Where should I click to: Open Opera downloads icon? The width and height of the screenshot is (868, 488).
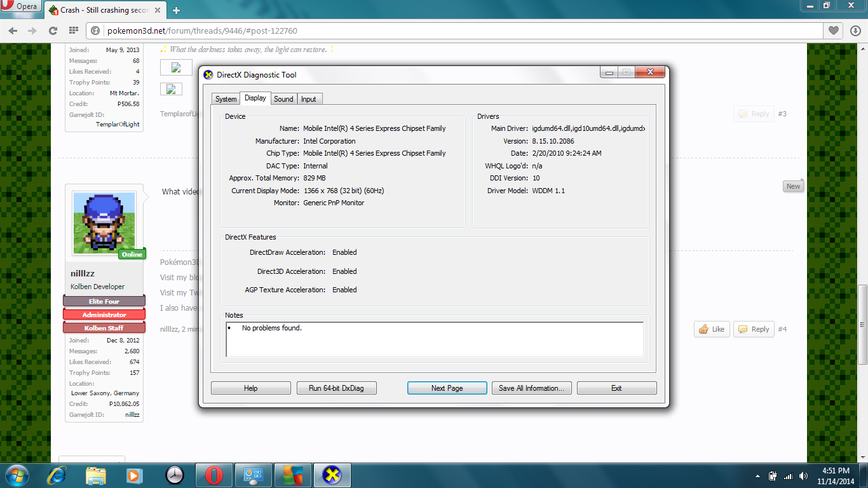coord(855,30)
